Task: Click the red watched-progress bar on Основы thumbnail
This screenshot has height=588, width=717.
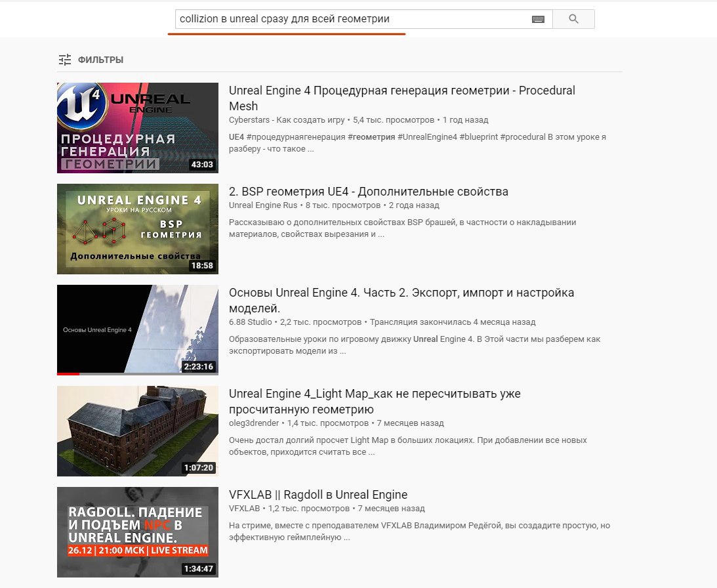Action: 68,374
